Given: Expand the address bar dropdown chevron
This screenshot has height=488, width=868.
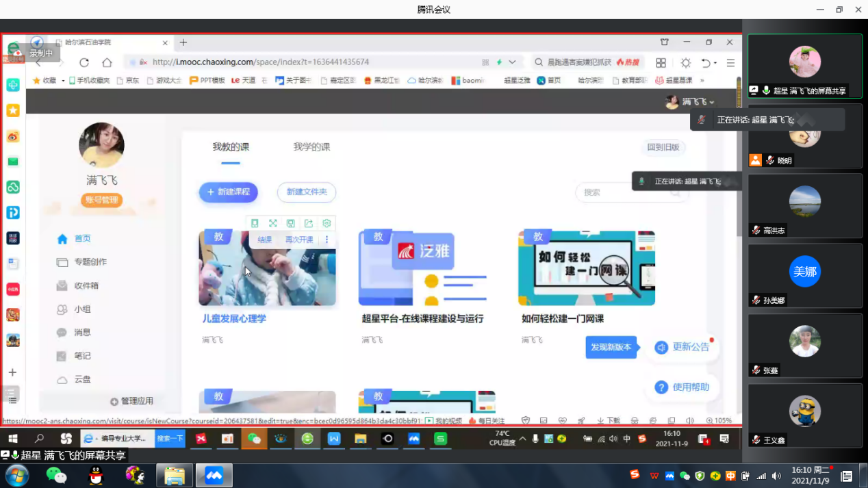Looking at the screenshot, I should 512,62.
